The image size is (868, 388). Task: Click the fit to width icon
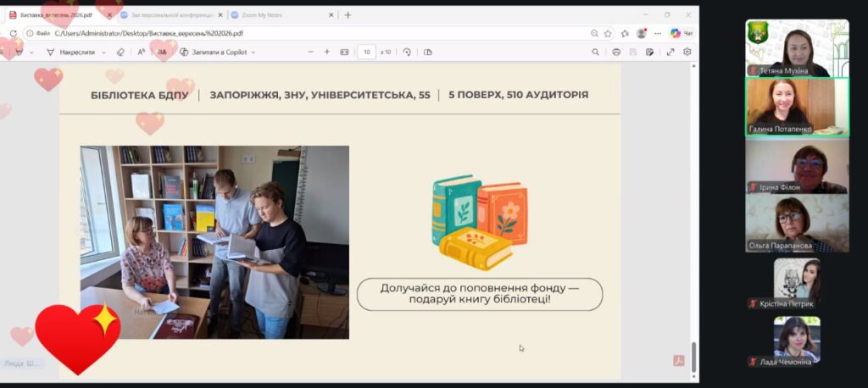[x=344, y=52]
